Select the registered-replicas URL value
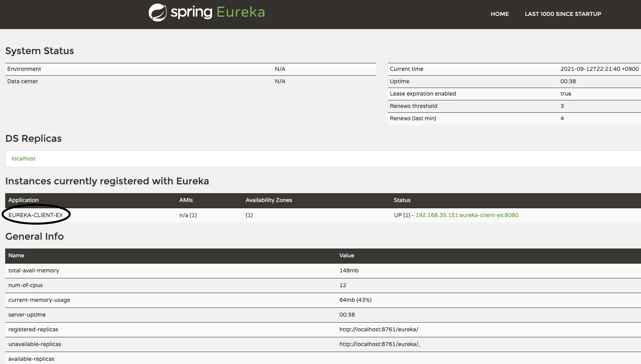 coord(379,329)
